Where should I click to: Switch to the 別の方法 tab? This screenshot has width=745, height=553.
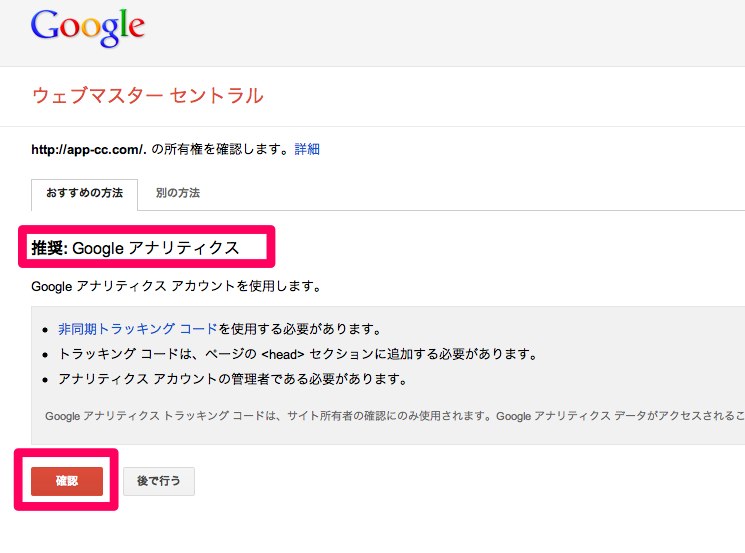tap(178, 193)
